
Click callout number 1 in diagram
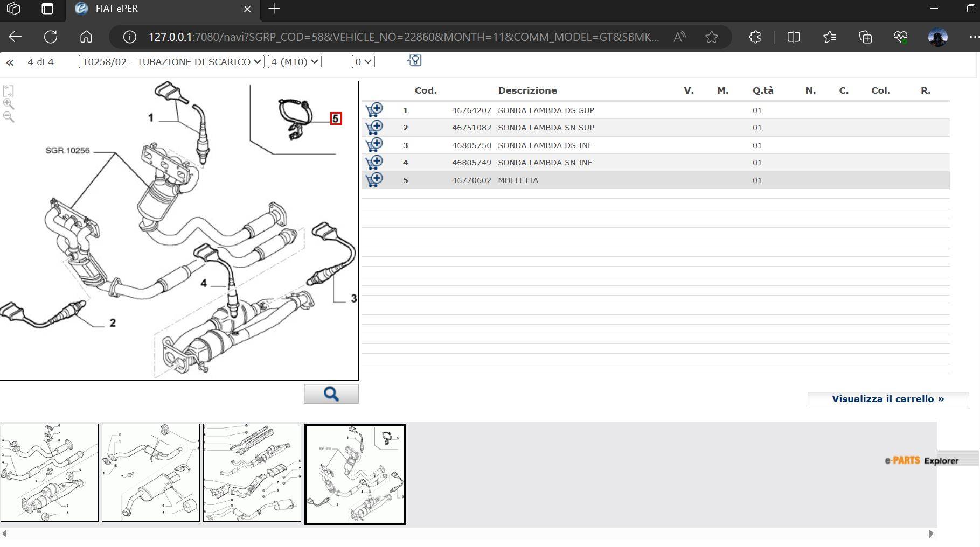coord(150,117)
